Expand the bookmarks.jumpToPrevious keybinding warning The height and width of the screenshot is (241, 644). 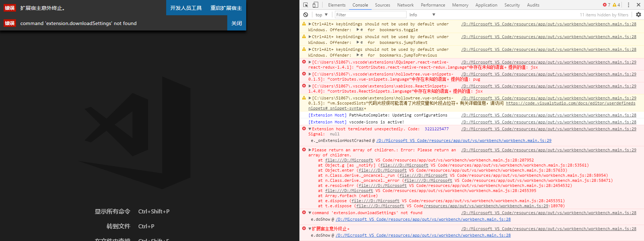(310, 49)
